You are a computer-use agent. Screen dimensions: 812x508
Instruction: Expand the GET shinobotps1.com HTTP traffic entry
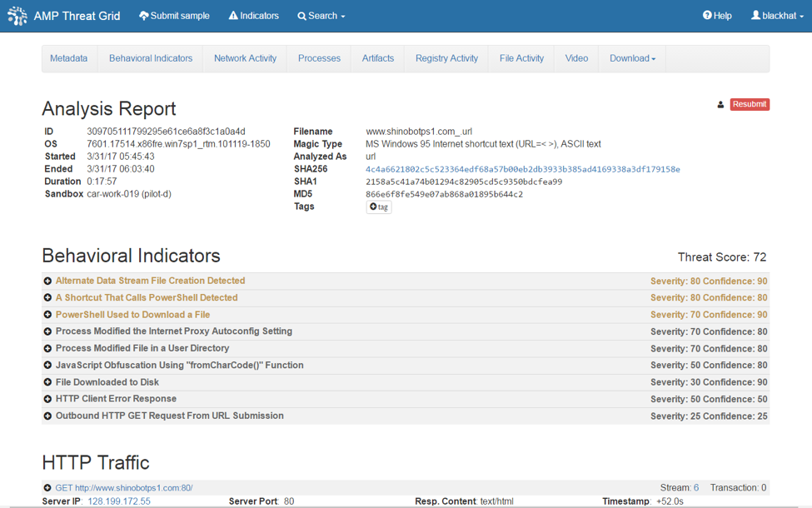coord(123,488)
